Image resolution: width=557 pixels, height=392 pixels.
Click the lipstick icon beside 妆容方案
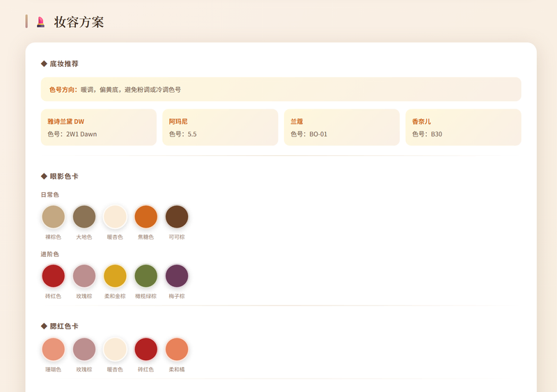click(41, 22)
